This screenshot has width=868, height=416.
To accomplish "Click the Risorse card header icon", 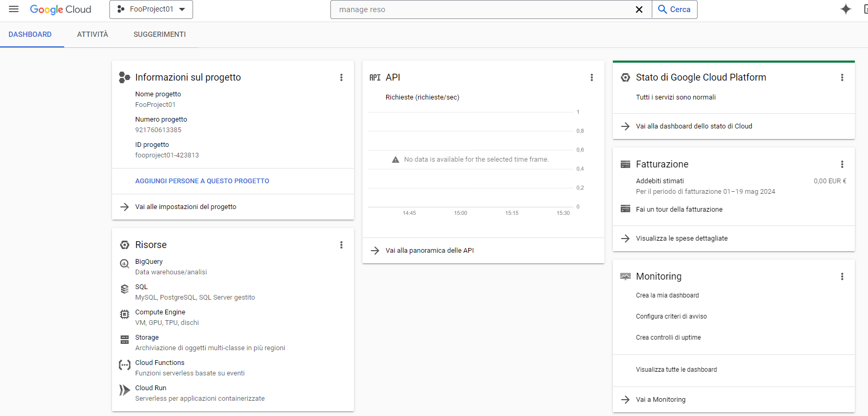I will 125,245.
